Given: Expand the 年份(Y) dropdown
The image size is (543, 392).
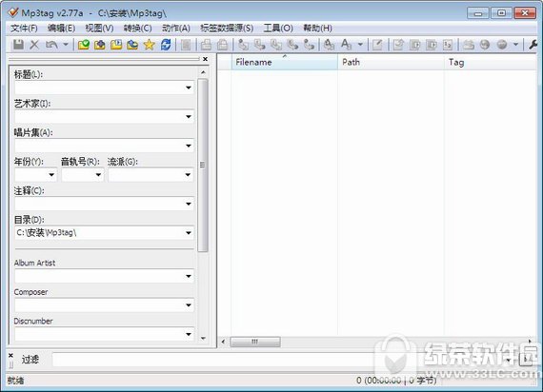Looking at the screenshot, I should [x=51, y=175].
